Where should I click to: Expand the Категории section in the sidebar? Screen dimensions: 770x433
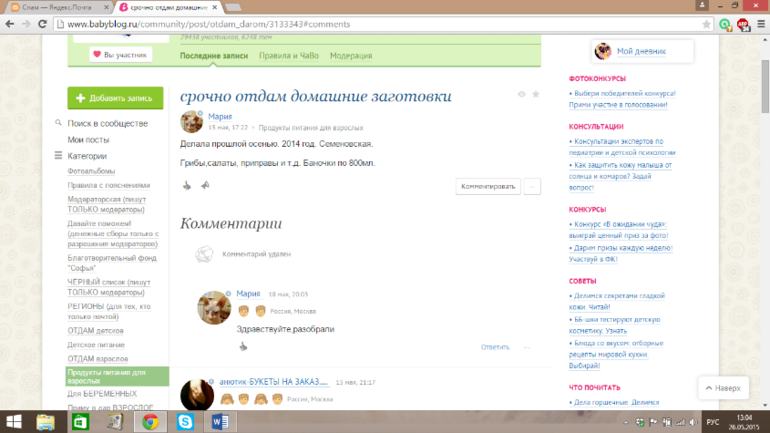(59, 156)
